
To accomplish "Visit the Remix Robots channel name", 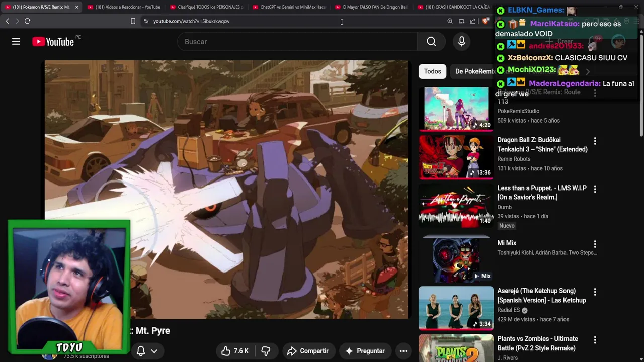I will tap(514, 159).
